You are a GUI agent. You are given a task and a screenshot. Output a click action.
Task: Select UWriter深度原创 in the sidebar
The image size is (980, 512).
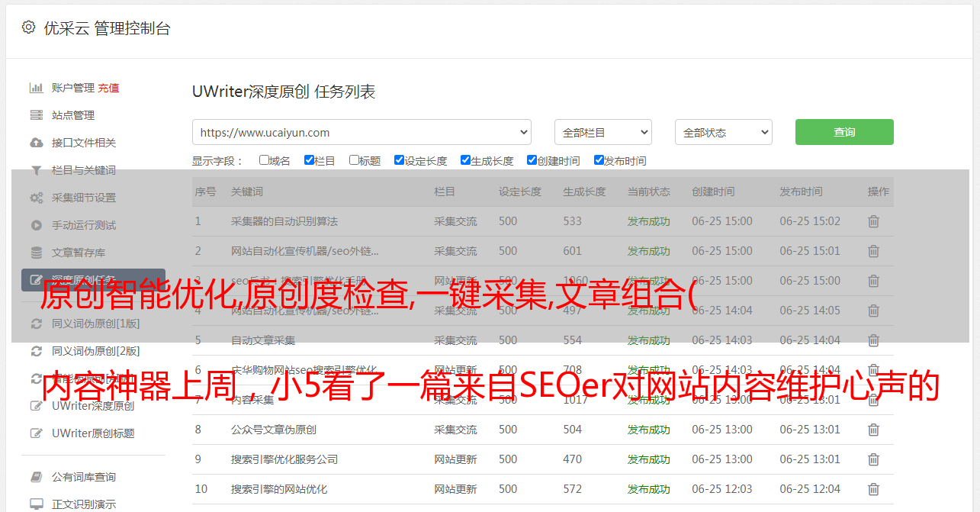pos(93,406)
